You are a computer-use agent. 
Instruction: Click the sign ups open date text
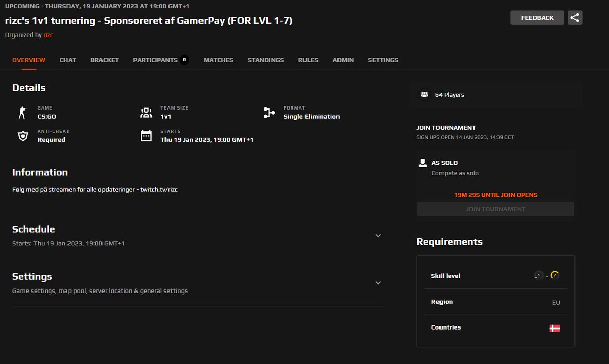(465, 137)
